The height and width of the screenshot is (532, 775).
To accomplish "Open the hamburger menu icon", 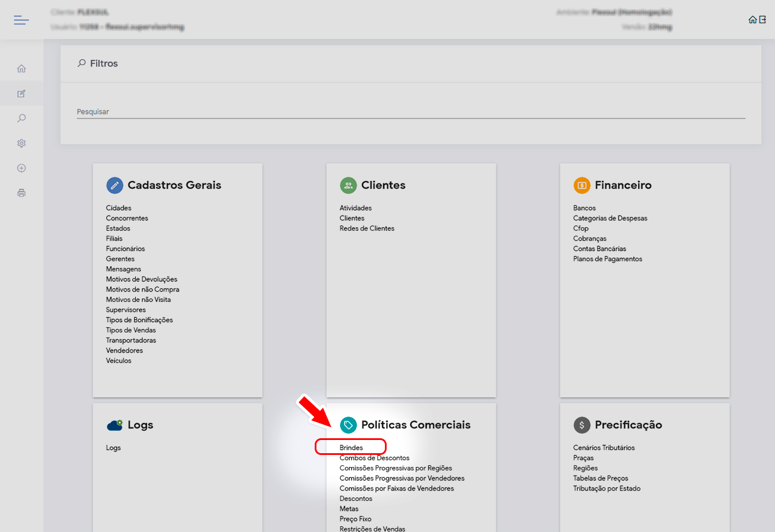I will [21, 20].
